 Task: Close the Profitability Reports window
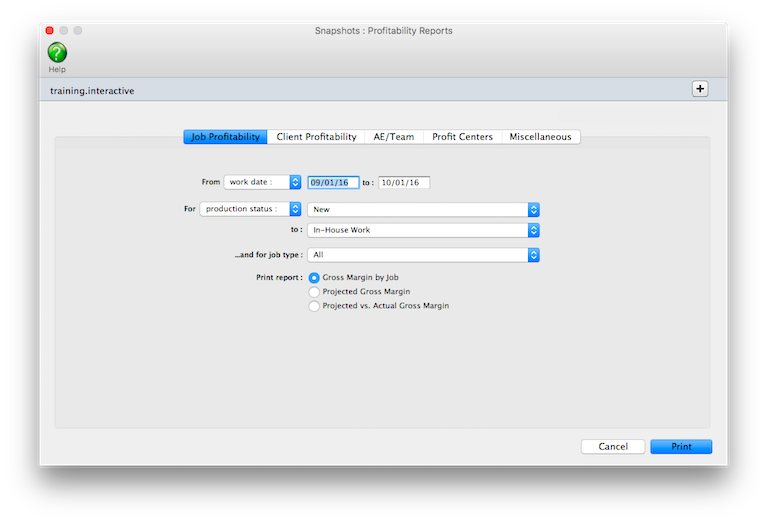pos(49,31)
